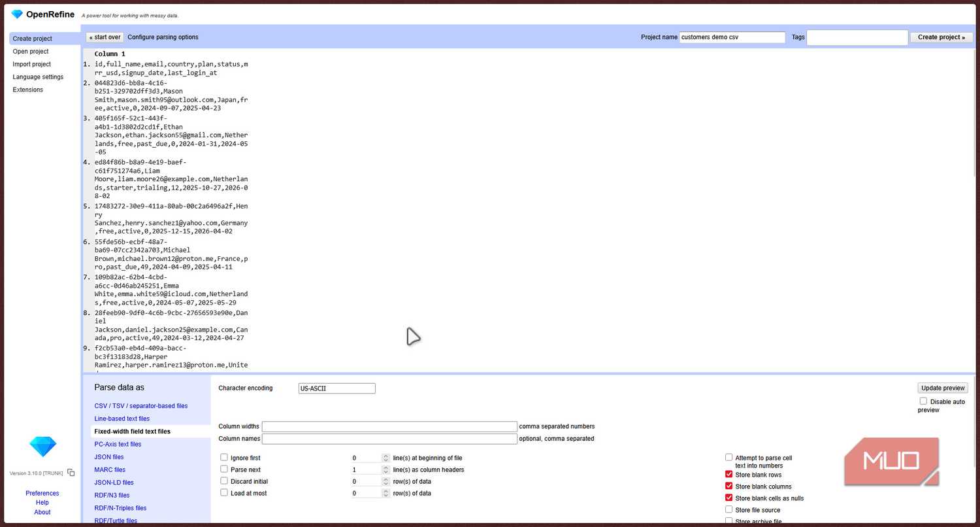The image size is (980, 527).
Task: Select CSV / TSV / separator-based files parser
Action: [x=140, y=406]
